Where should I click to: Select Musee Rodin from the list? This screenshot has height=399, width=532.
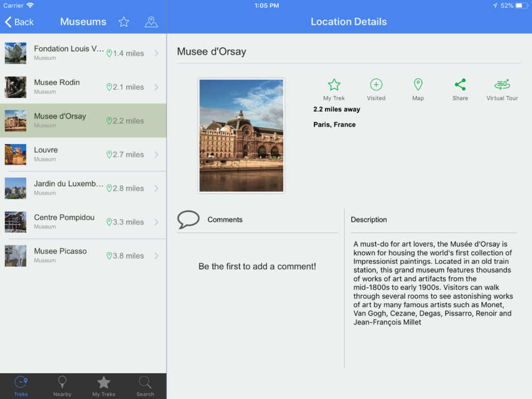[83, 87]
